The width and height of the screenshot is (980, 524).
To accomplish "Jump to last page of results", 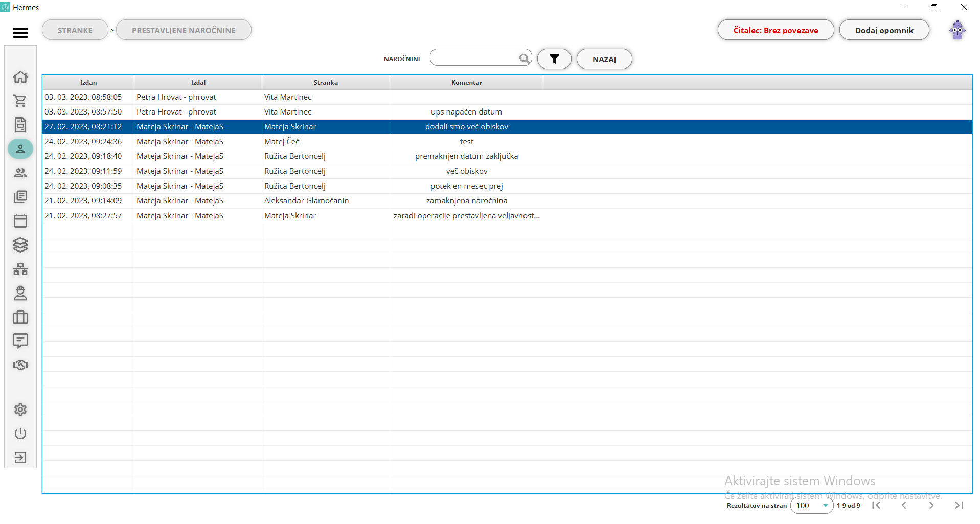I will 959,505.
